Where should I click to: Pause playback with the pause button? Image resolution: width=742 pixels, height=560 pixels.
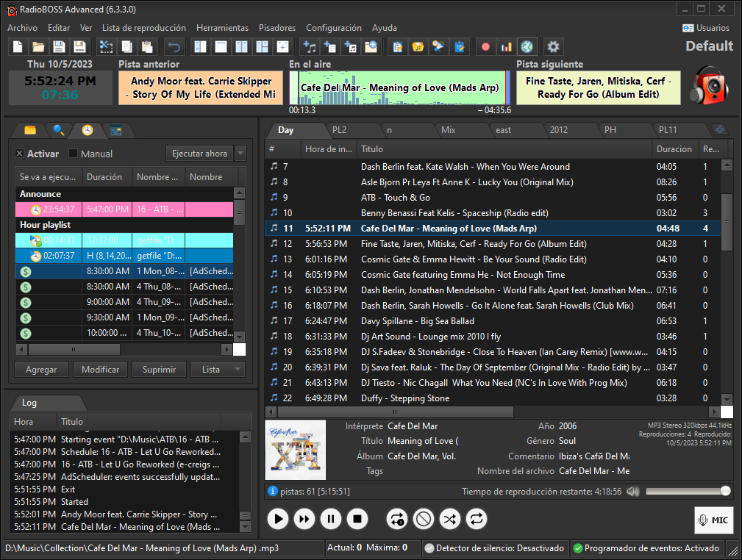[331, 520]
